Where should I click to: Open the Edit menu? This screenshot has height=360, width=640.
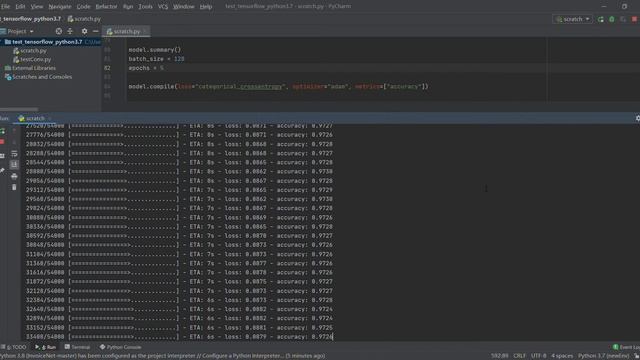[20, 7]
